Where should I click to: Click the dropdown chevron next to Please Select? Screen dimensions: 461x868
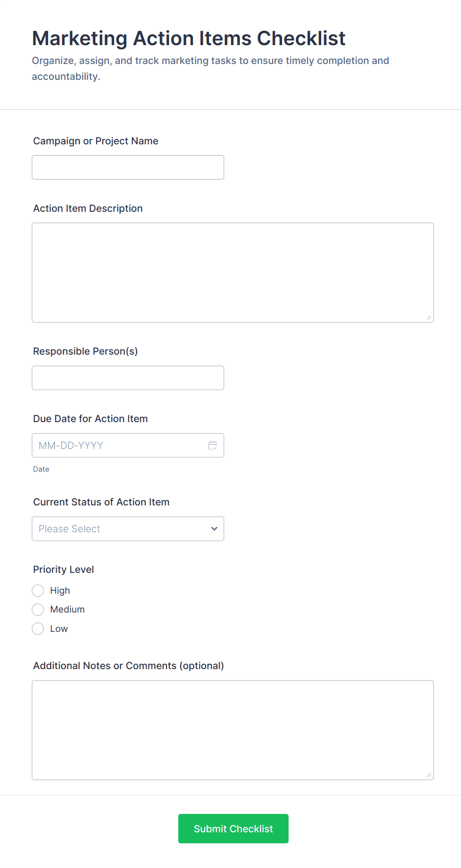[214, 529]
